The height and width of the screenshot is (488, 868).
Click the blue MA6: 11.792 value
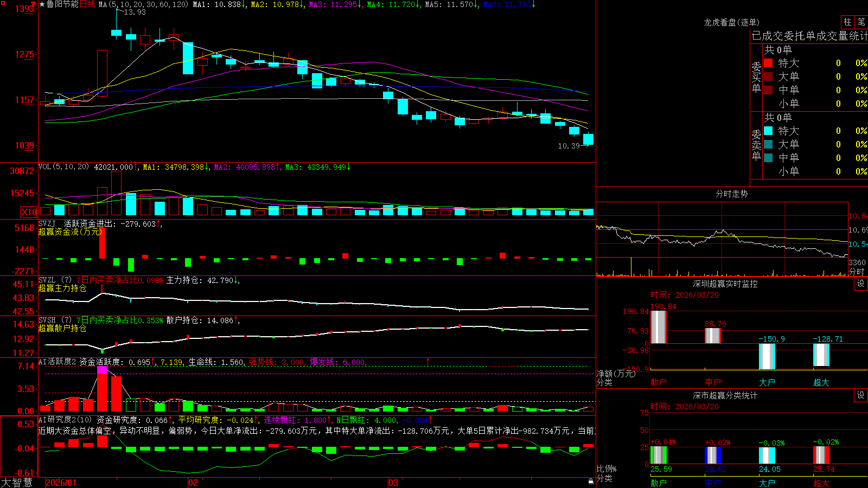point(509,4)
